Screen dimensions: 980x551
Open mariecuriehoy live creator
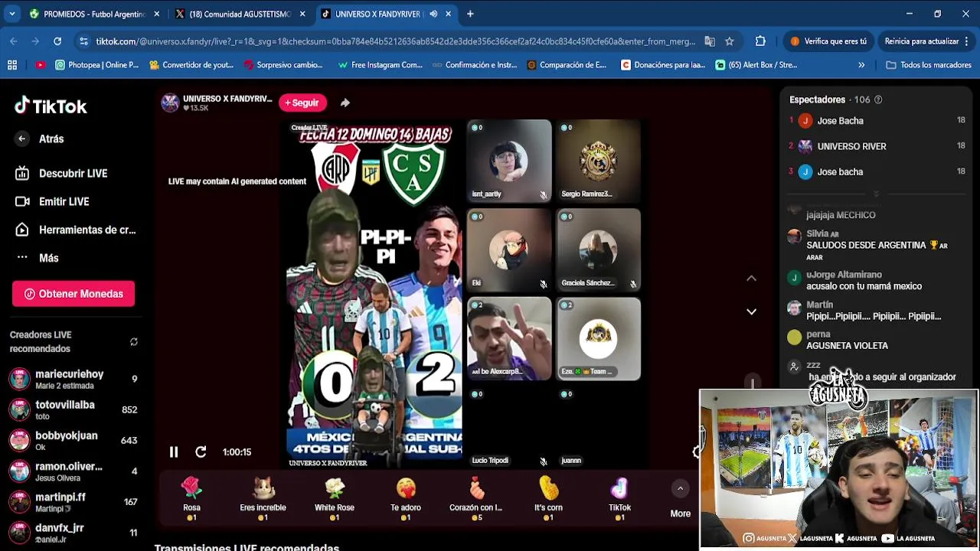(73, 379)
